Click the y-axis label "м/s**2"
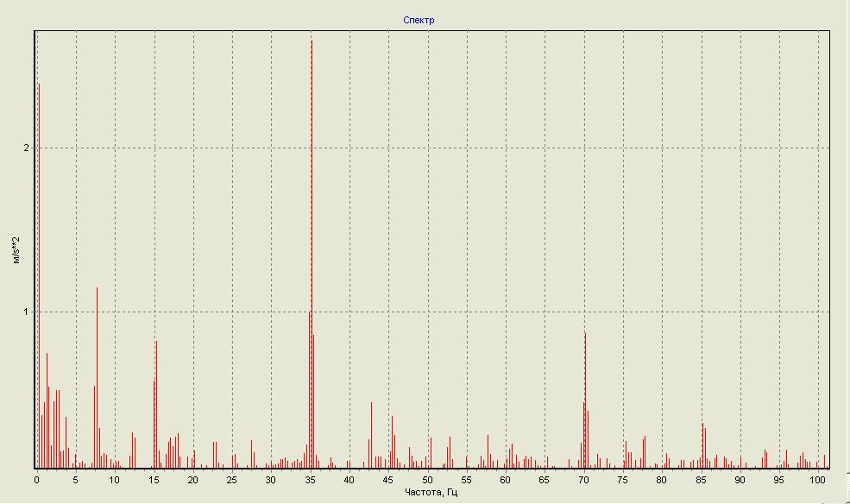Viewport: 850px width, 504px height. pos(16,249)
